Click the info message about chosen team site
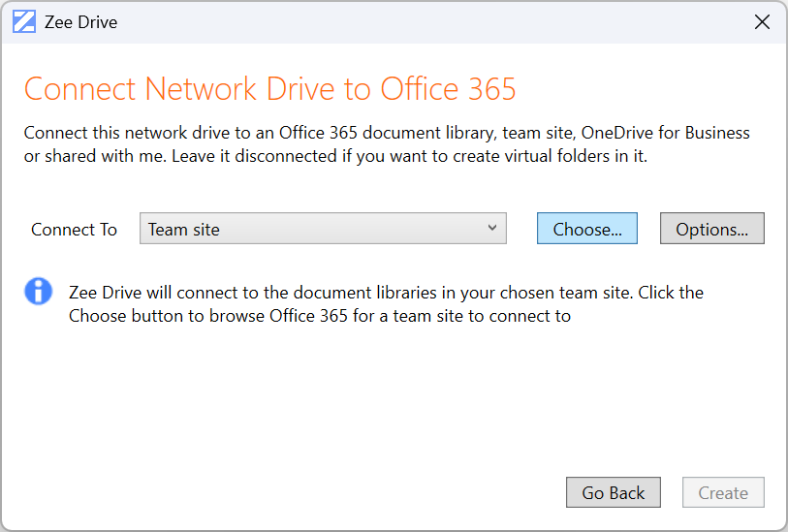Screen dimensions: 788x532 386,292
